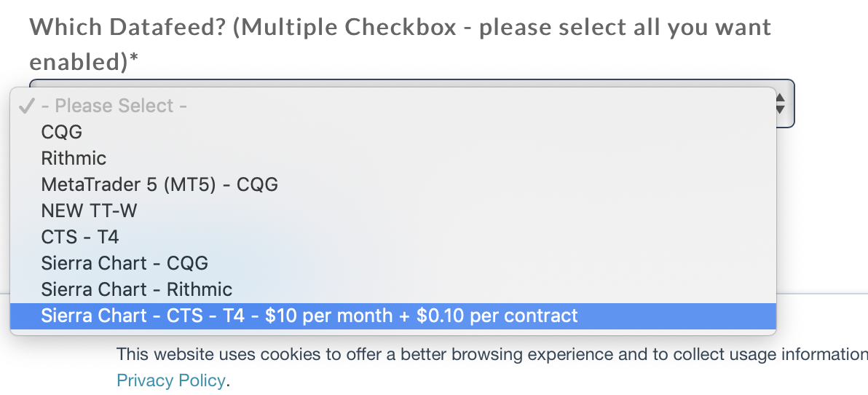868x395 pixels.
Task: Select the "CQG" datafeed option
Action: click(62, 132)
